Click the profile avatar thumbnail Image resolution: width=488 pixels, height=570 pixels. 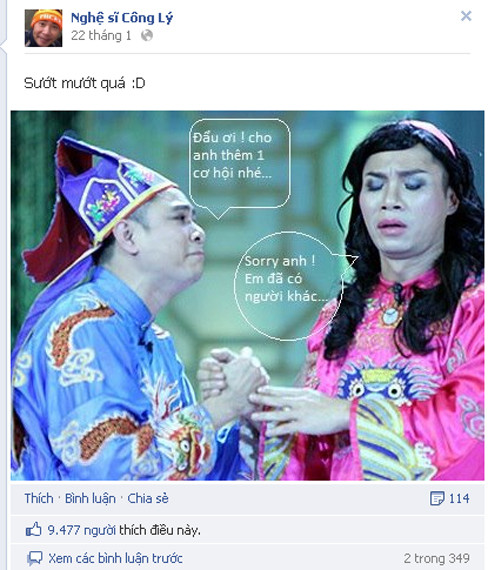[x=43, y=28]
